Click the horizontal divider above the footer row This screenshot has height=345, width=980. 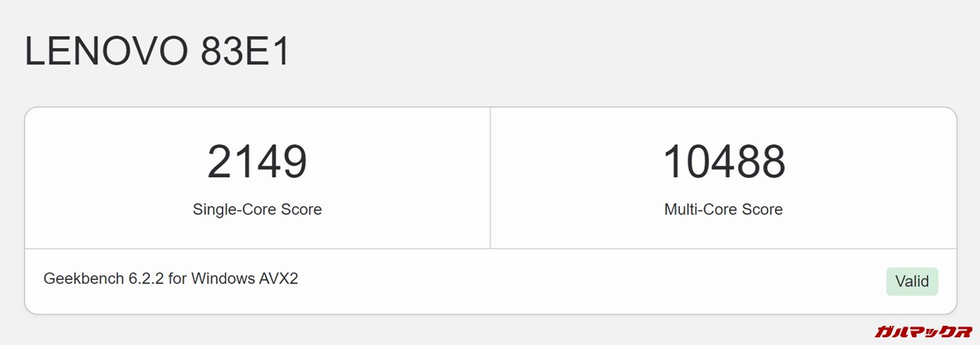click(x=490, y=248)
